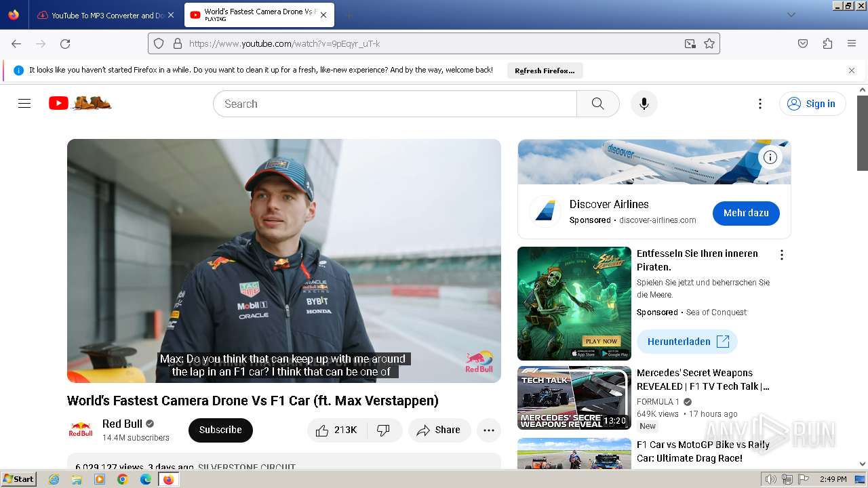Open tracking protection shield icon
The width and height of the screenshot is (868, 488).
[x=159, y=43]
